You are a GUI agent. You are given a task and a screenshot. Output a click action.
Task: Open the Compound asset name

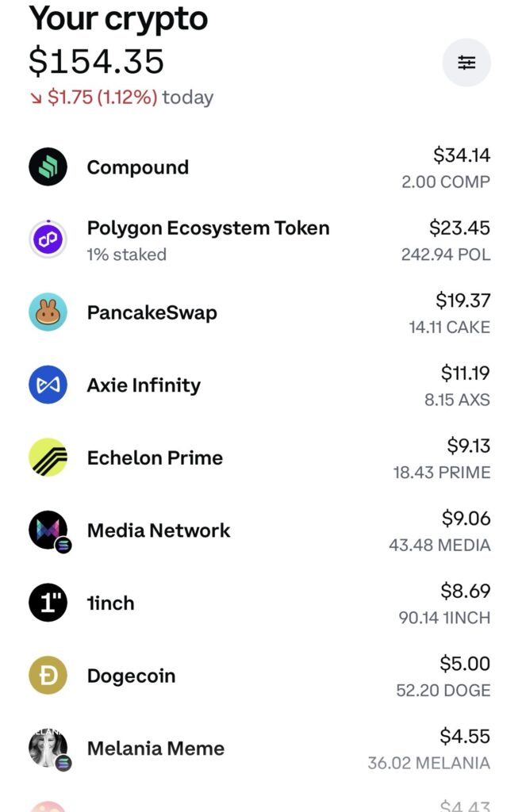138,167
